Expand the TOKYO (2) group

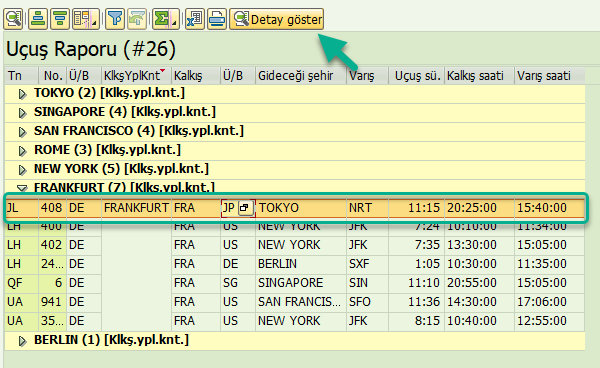pyautogui.click(x=23, y=94)
